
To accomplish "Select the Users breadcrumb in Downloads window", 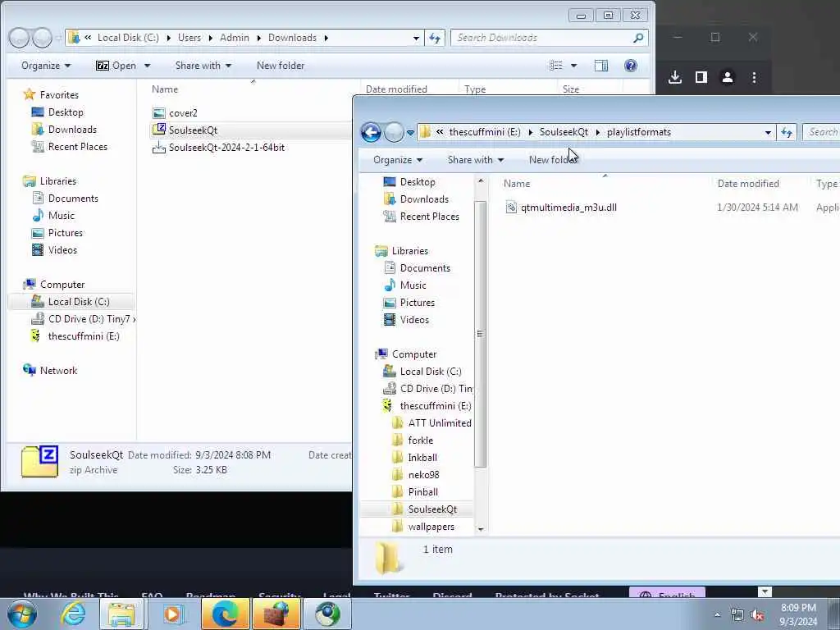I will (189, 38).
